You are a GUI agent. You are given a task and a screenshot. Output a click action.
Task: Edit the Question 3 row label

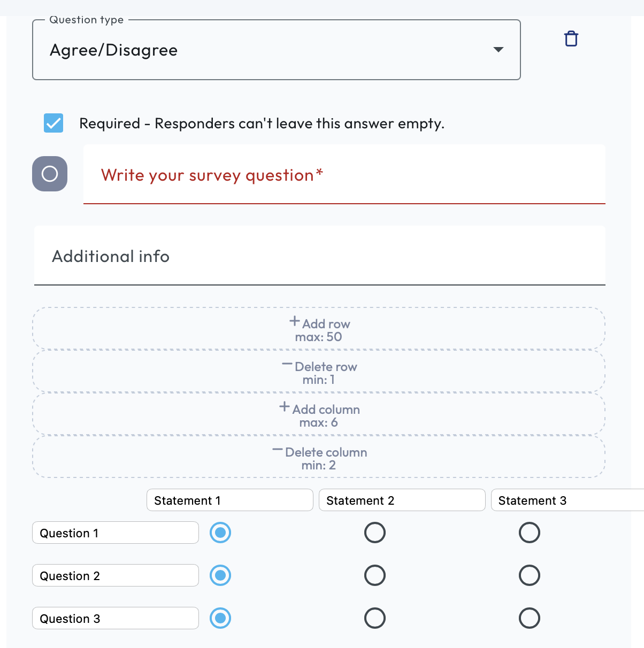[x=116, y=619]
